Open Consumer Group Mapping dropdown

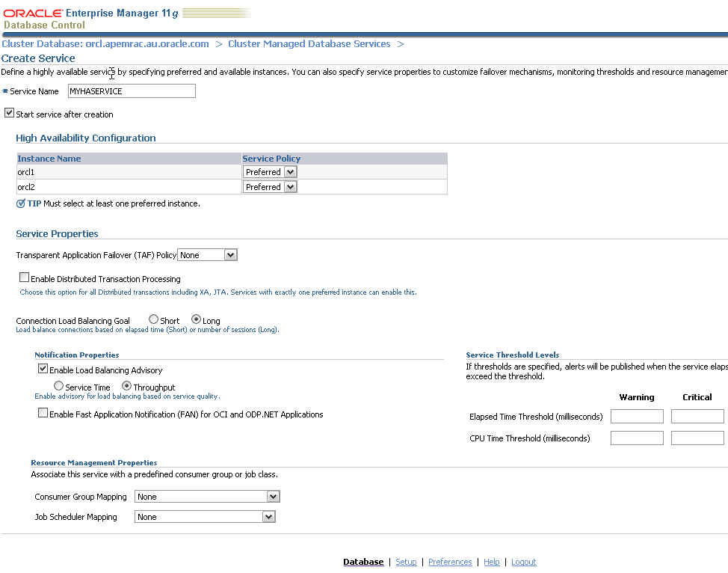pos(207,497)
